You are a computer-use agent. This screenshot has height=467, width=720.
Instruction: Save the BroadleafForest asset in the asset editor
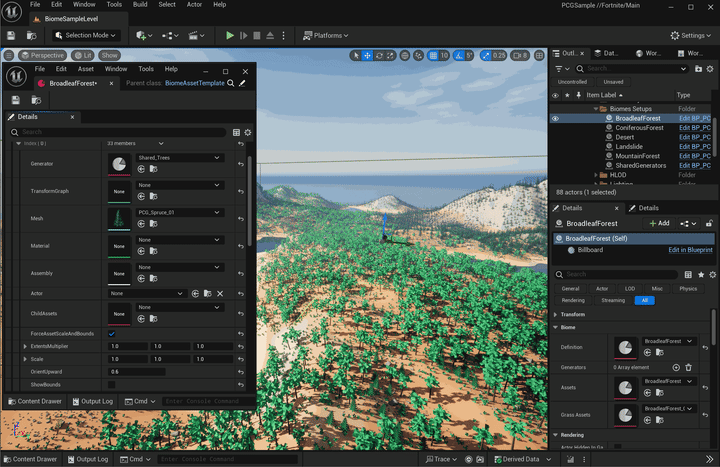coord(16,100)
